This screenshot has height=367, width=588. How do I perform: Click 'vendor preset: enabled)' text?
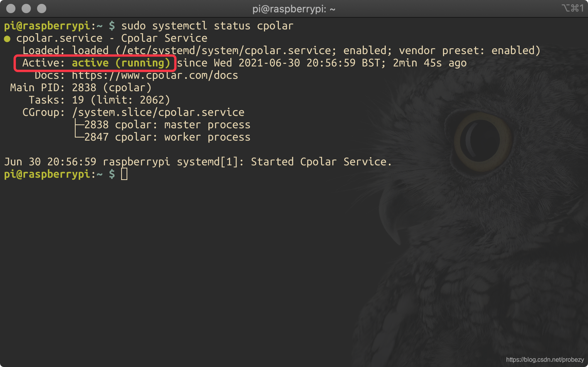click(470, 51)
